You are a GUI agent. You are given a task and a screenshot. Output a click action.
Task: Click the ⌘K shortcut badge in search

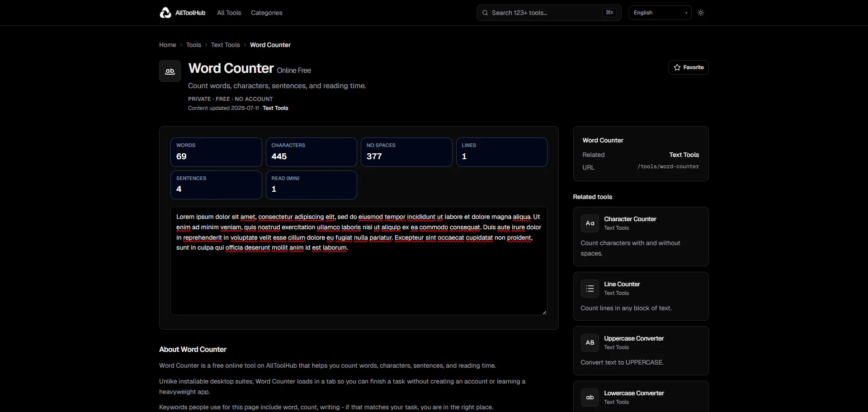coord(609,13)
